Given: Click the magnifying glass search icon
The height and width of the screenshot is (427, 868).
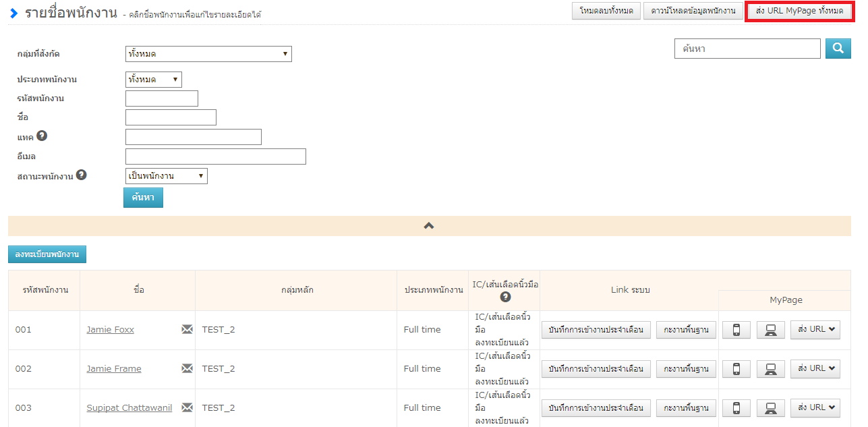Looking at the screenshot, I should click(x=838, y=49).
